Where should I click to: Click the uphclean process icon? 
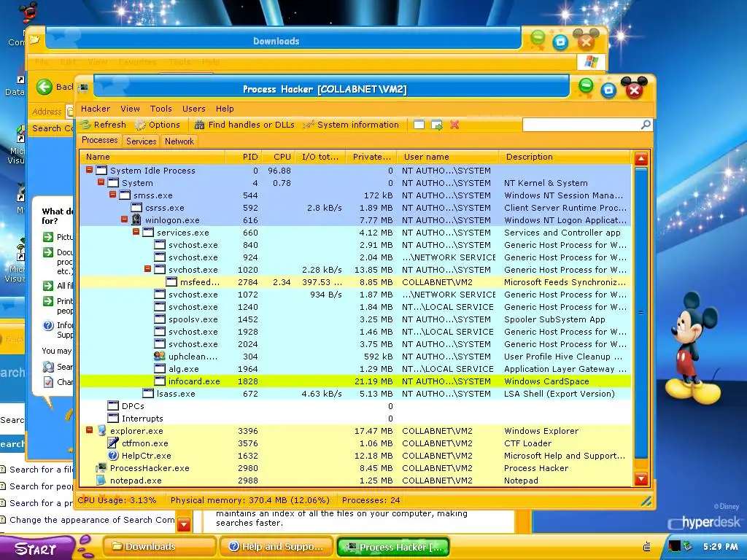pos(160,356)
